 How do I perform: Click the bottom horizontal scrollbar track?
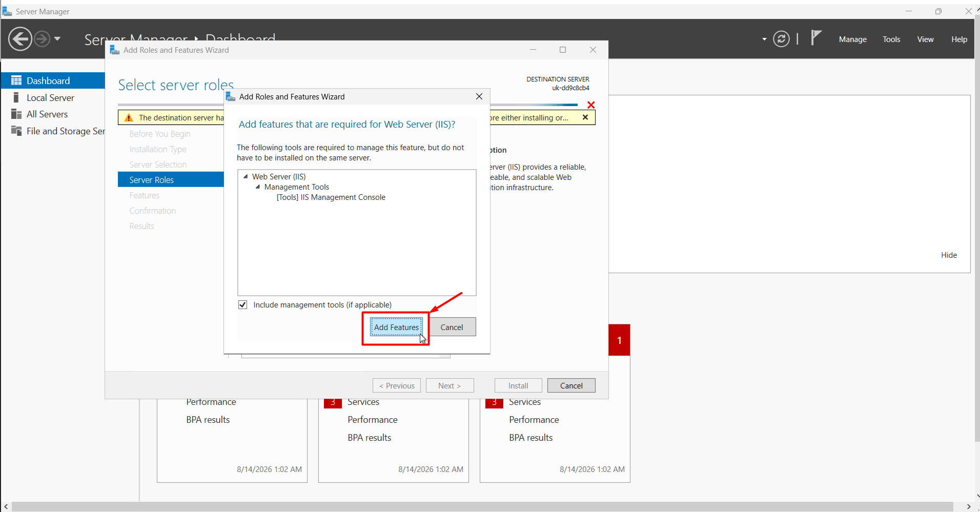point(482,506)
